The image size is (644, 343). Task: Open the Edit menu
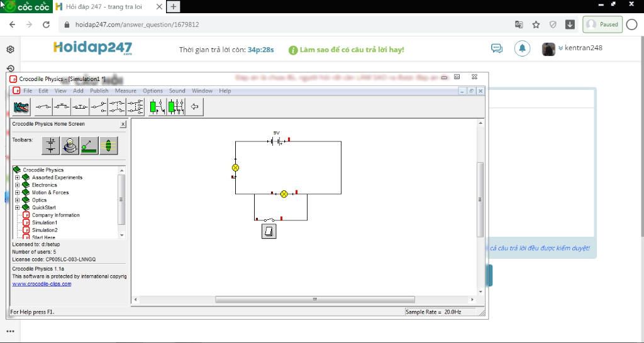43,90
